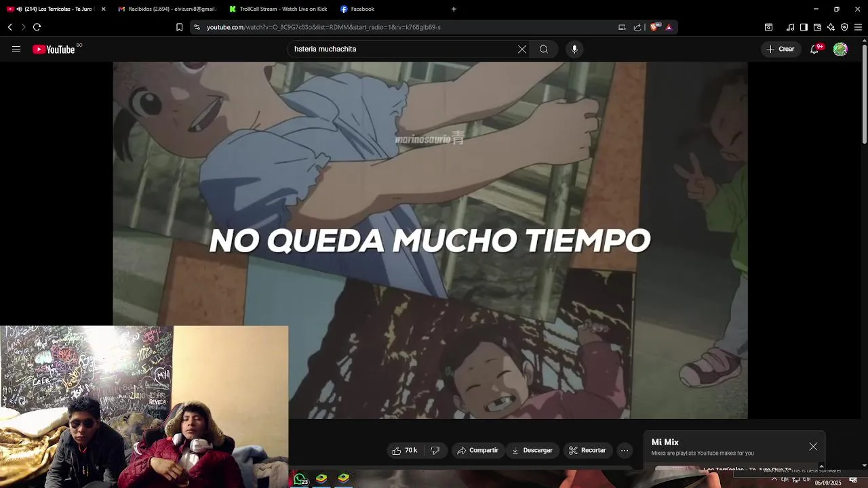The height and width of the screenshot is (488, 868).
Task: Click the page vertical scrollbar
Action: (864, 95)
